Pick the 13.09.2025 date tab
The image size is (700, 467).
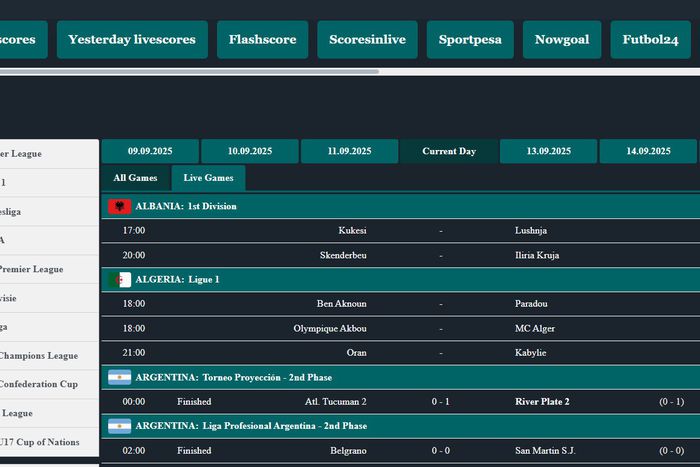tap(549, 151)
